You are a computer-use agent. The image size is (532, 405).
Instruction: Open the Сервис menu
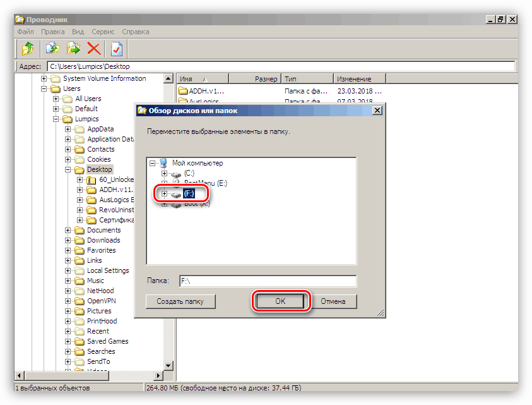click(103, 32)
